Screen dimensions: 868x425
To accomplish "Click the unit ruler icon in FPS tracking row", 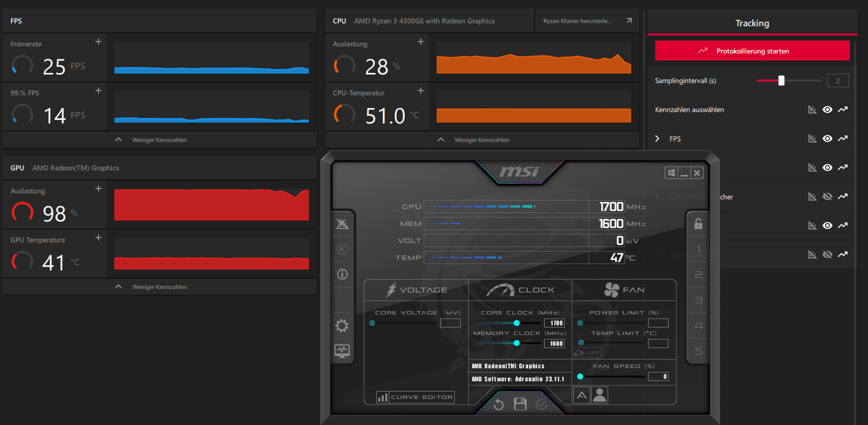I will 813,138.
